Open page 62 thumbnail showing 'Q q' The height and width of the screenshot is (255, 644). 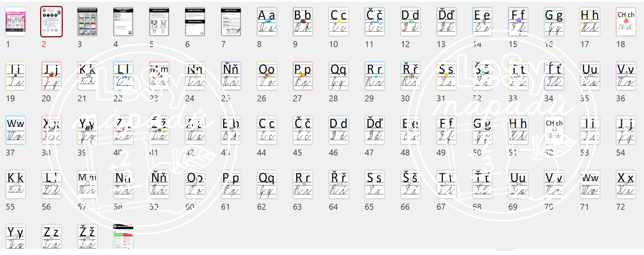click(267, 184)
